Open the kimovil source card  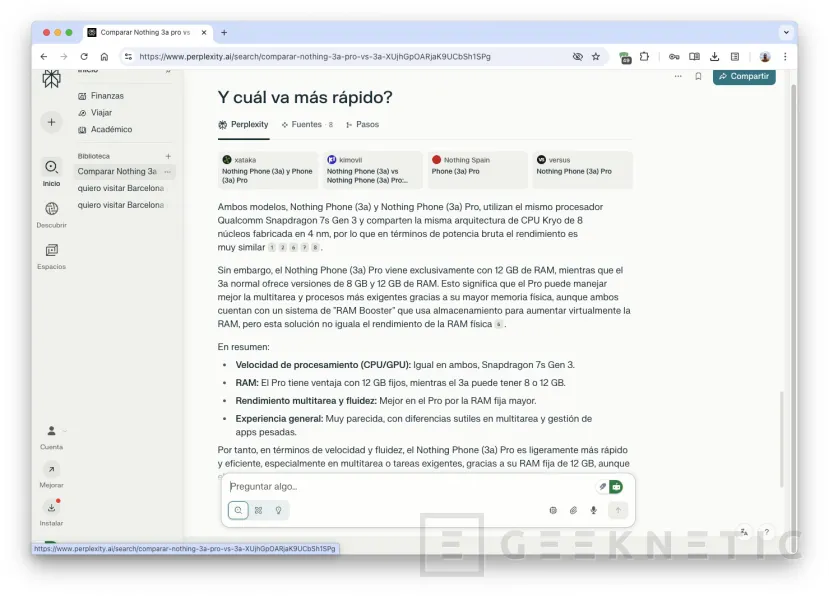tap(373, 170)
